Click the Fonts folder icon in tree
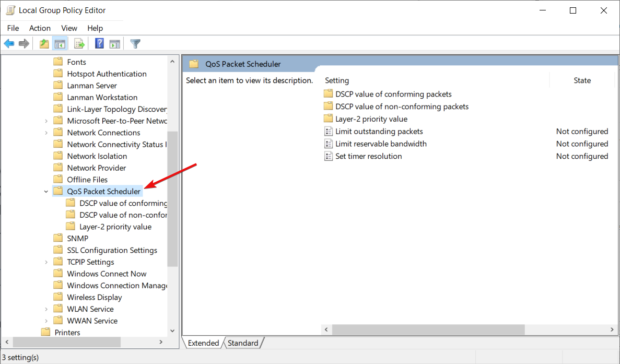 (x=58, y=61)
